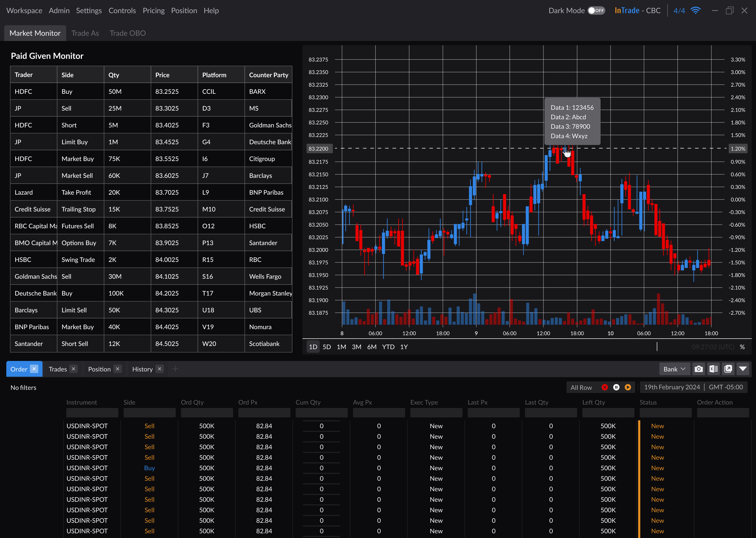756x538 pixels.
Task: Open the Settings menu
Action: (x=89, y=11)
